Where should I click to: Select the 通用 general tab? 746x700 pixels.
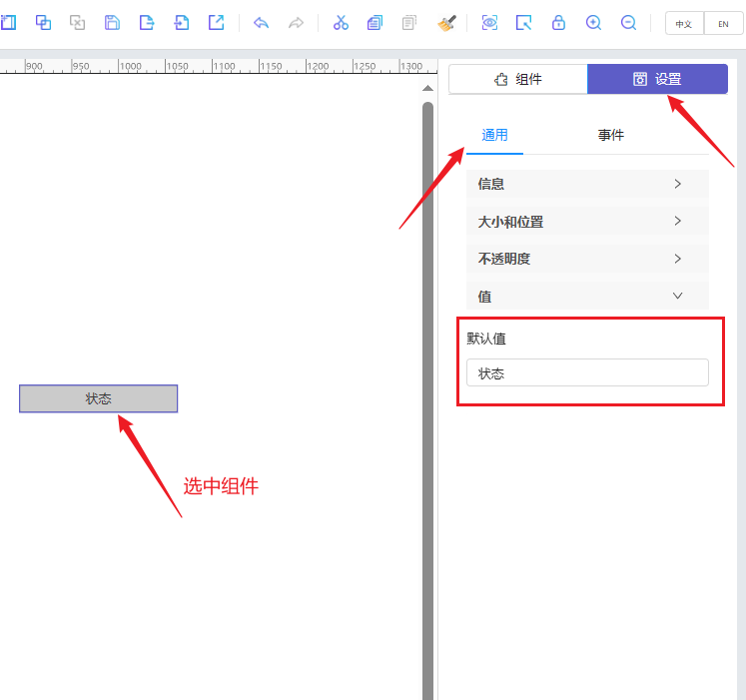(494, 135)
